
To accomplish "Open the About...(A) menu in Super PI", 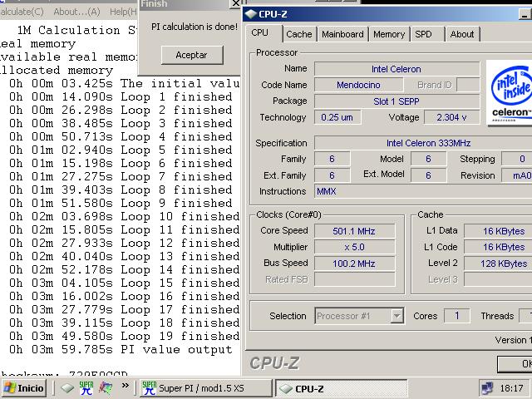I will pos(76,12).
